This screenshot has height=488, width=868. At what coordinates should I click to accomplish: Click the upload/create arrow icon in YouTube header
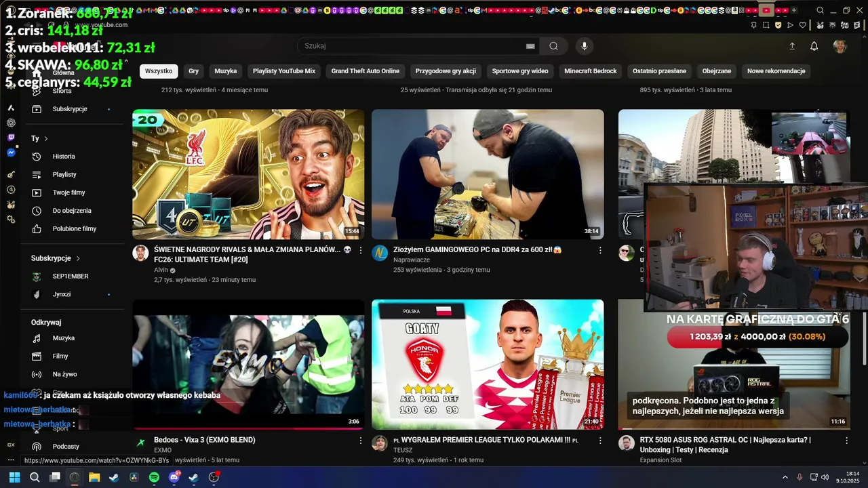click(792, 46)
